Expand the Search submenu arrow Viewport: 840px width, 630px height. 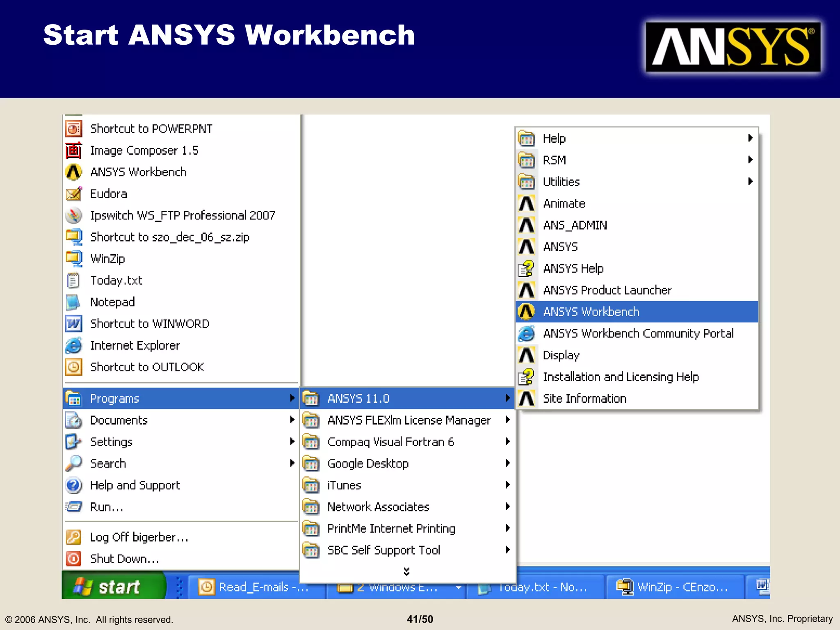[292, 463]
